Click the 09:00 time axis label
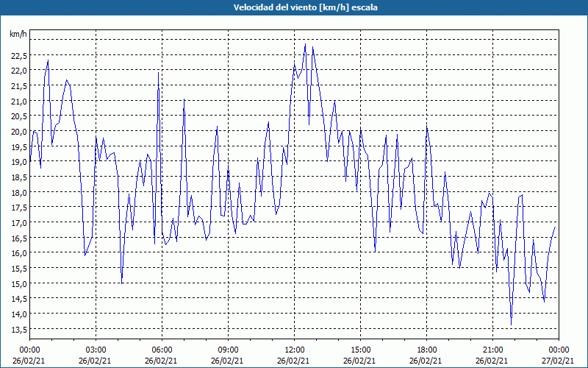The width and height of the screenshot is (588, 368). [228, 350]
